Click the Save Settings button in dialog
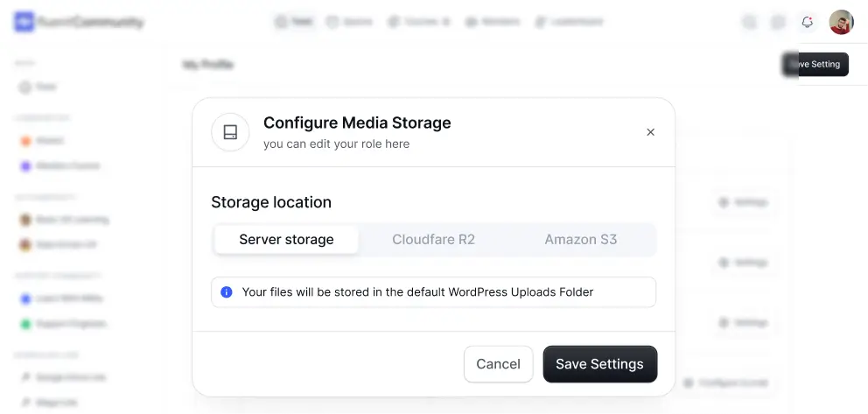Viewport: 868px width, 414px height. (x=600, y=364)
